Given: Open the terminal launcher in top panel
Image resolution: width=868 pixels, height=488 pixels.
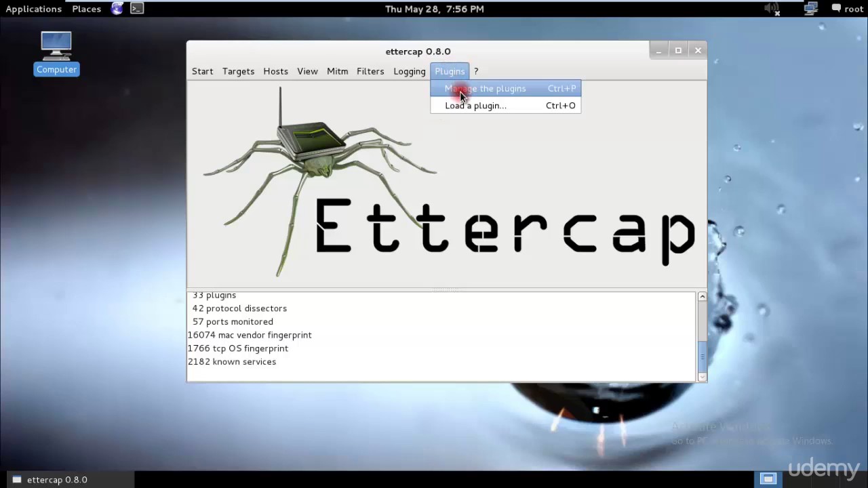Looking at the screenshot, I should (x=137, y=9).
